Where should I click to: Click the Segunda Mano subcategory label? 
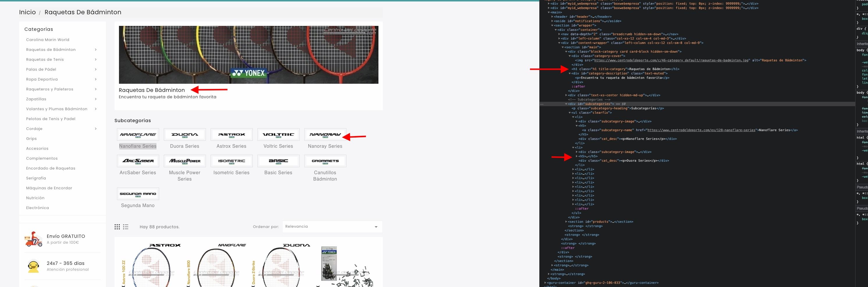click(x=138, y=206)
